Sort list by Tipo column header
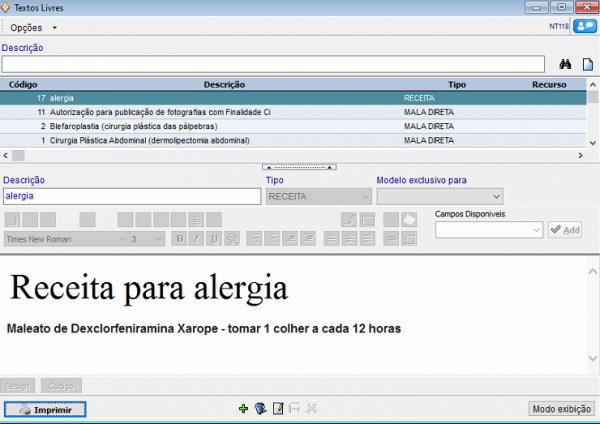Screen dimensions: 600x424 click(457, 85)
